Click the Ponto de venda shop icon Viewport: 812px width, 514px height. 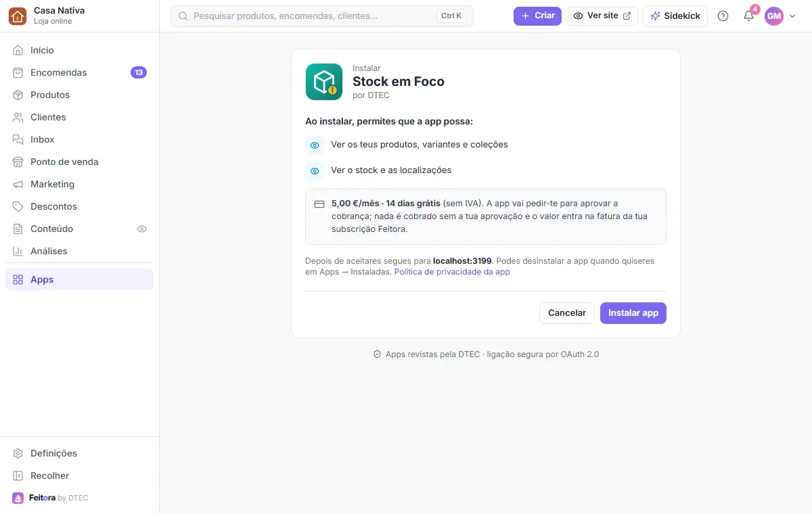[x=18, y=162]
